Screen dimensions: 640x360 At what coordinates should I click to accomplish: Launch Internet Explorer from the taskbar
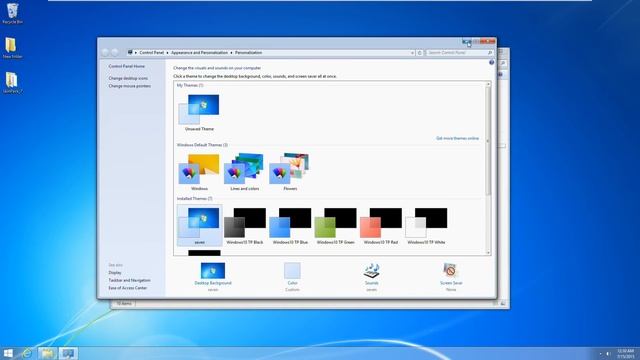27,353
